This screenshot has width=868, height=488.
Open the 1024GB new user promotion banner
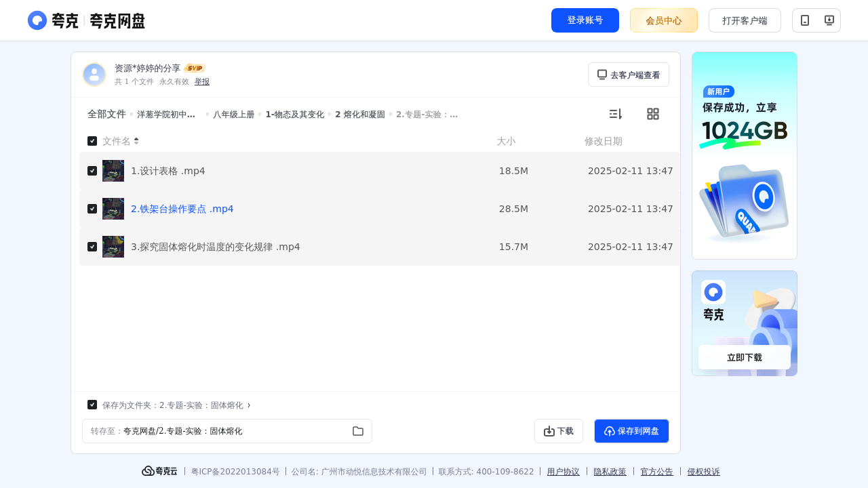pos(745,155)
